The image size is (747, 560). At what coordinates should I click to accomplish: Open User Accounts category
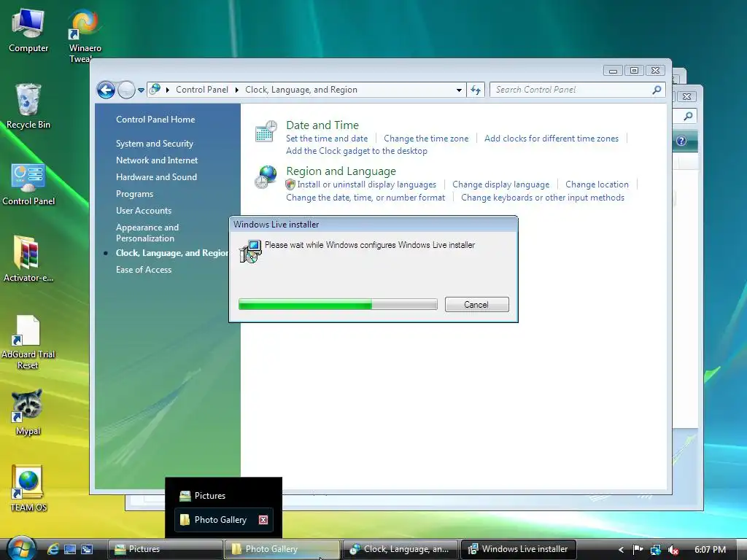click(x=144, y=211)
